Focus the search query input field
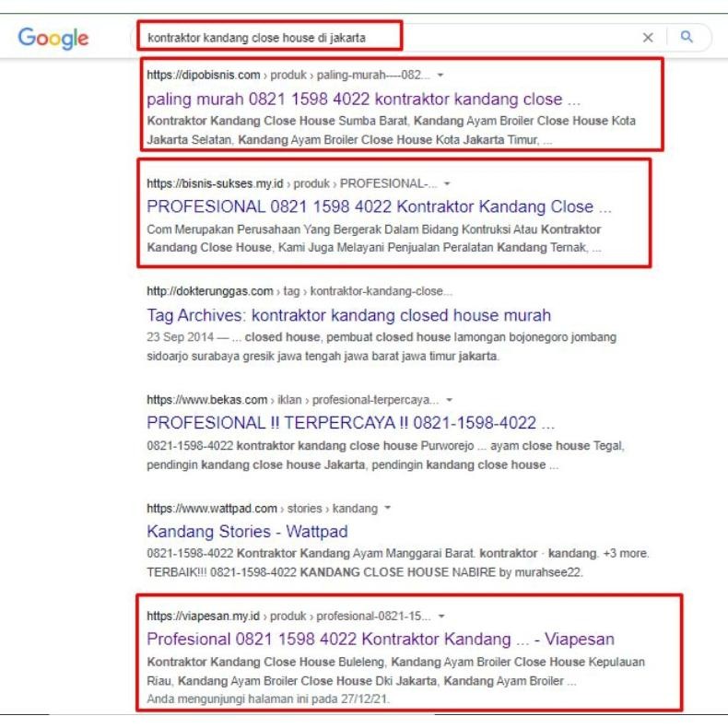The height and width of the screenshot is (728, 728). coord(390,38)
